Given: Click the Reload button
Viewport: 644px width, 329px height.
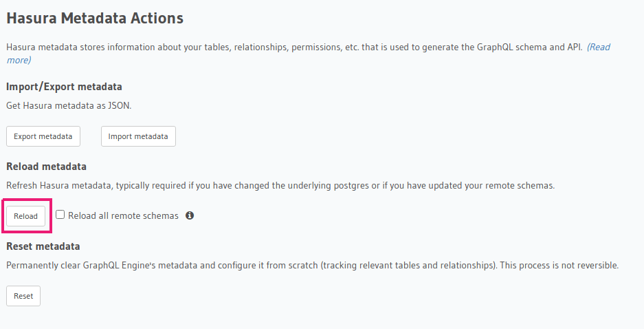Looking at the screenshot, I should pos(26,216).
